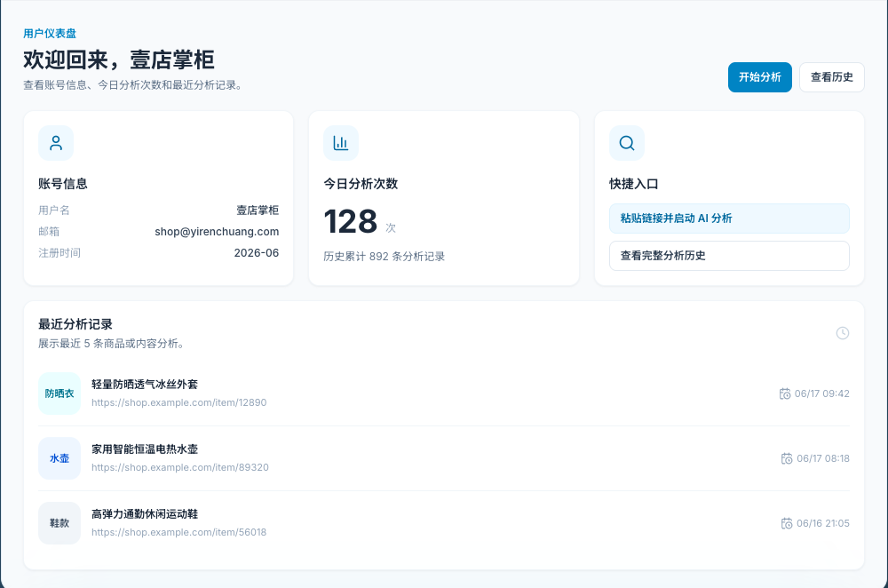Click the 鞋款 category badge

coord(59,523)
